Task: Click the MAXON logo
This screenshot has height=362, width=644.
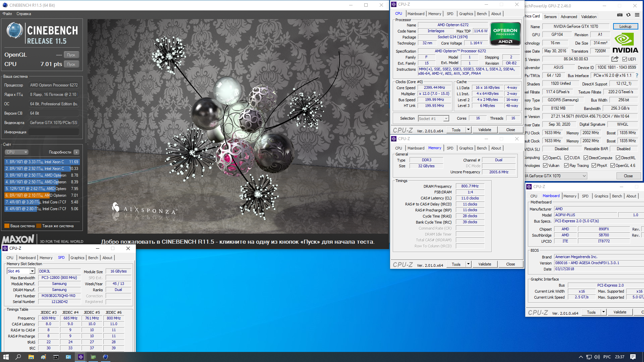Action: coord(18,239)
